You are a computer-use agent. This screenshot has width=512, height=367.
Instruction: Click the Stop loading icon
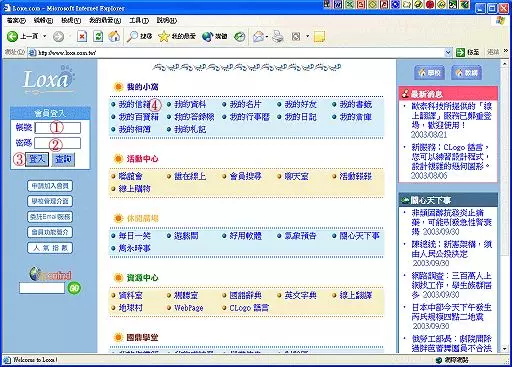(82, 36)
